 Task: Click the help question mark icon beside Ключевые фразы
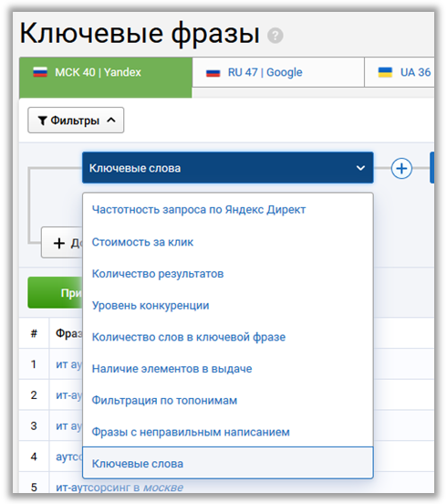[x=275, y=36]
